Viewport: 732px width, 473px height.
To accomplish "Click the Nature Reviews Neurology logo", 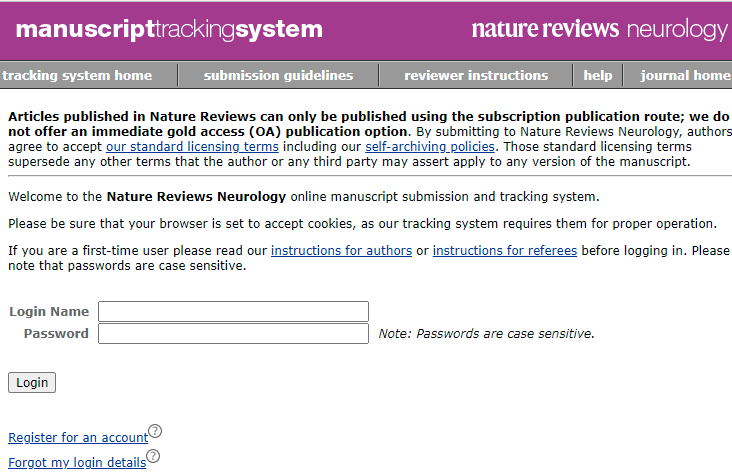I will coord(599,29).
